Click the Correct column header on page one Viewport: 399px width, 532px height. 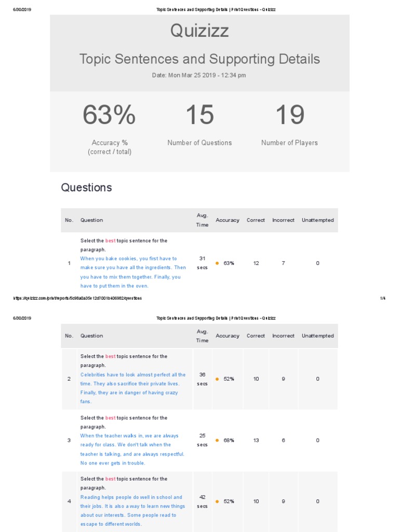click(256, 220)
